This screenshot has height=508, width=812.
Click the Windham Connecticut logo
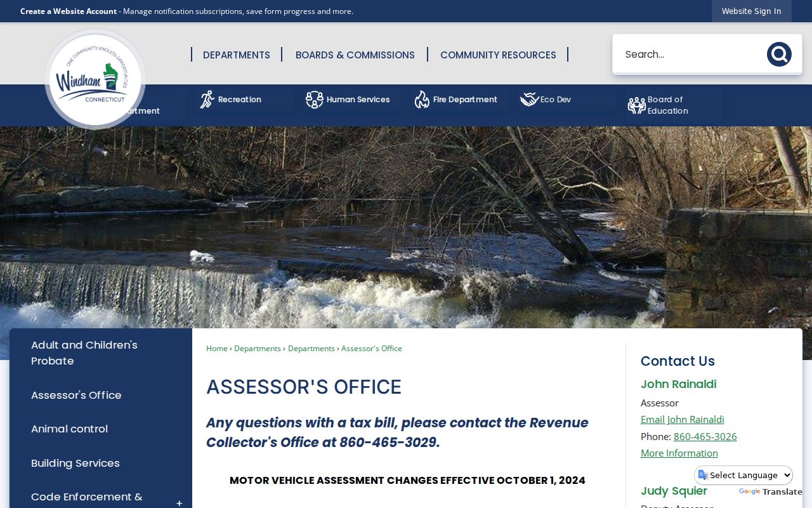pyautogui.click(x=95, y=79)
